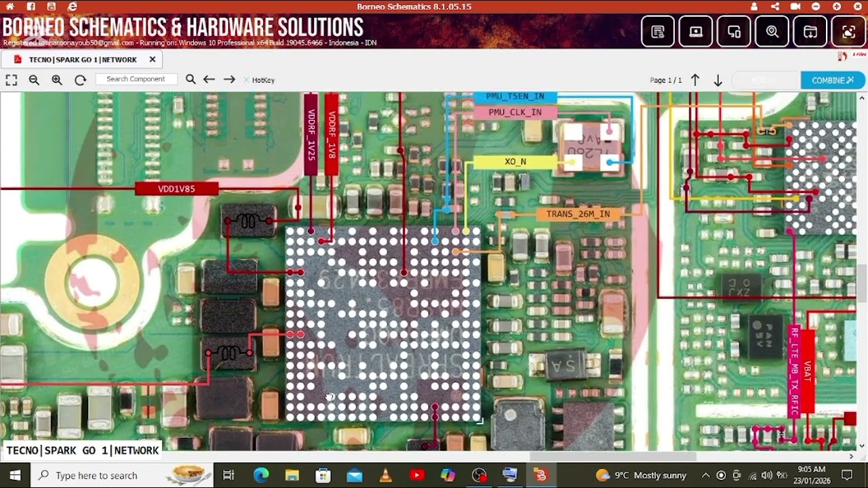Image resolution: width=868 pixels, height=488 pixels.
Task: Click the inductor symbol below VDD1V85
Action: [x=249, y=221]
